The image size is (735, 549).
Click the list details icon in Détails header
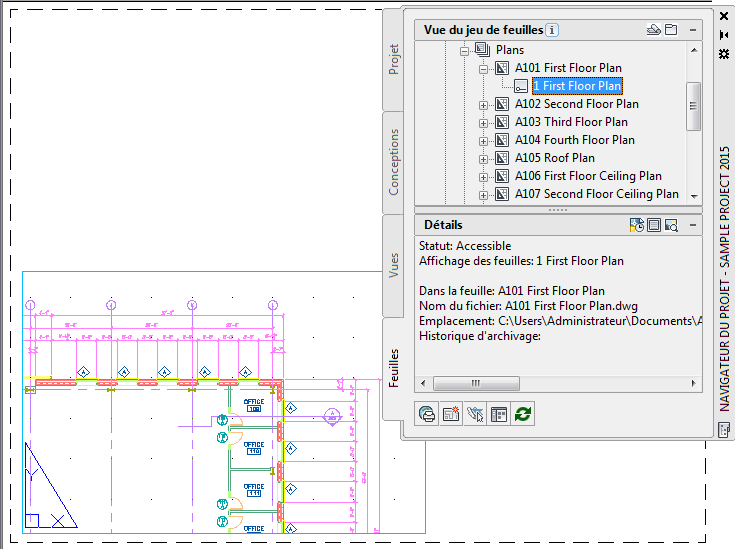(x=653, y=226)
